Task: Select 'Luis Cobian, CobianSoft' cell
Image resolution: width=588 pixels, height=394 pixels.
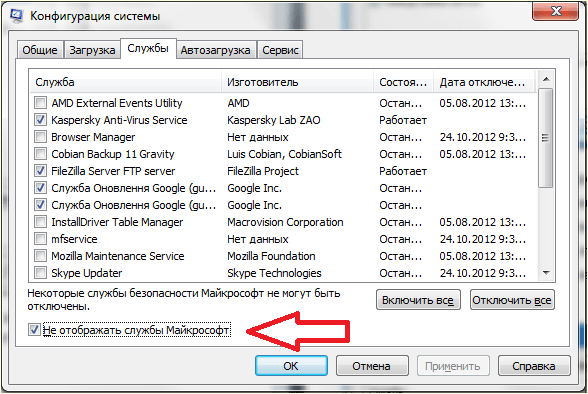Action: coord(284,154)
